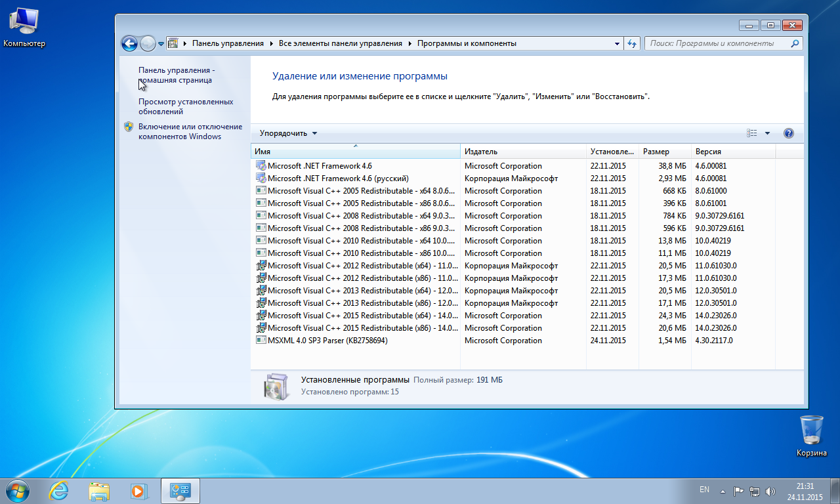Launch Windows Media Player from taskbar
Image resolution: width=840 pixels, height=504 pixels.
(x=139, y=491)
